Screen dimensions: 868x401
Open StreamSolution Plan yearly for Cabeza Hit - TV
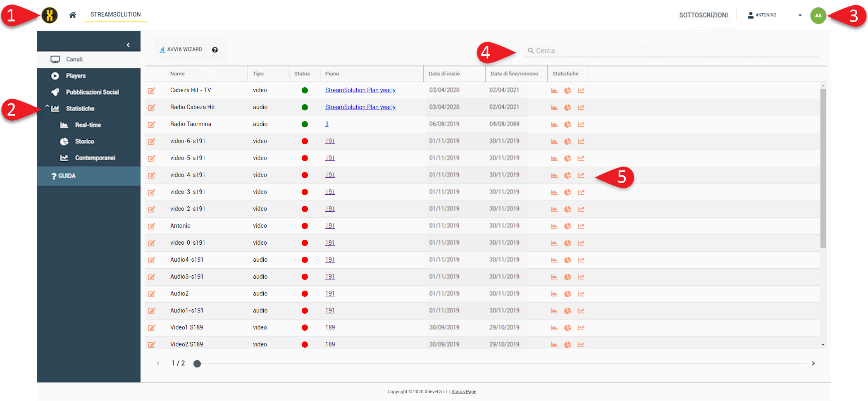[x=360, y=90]
